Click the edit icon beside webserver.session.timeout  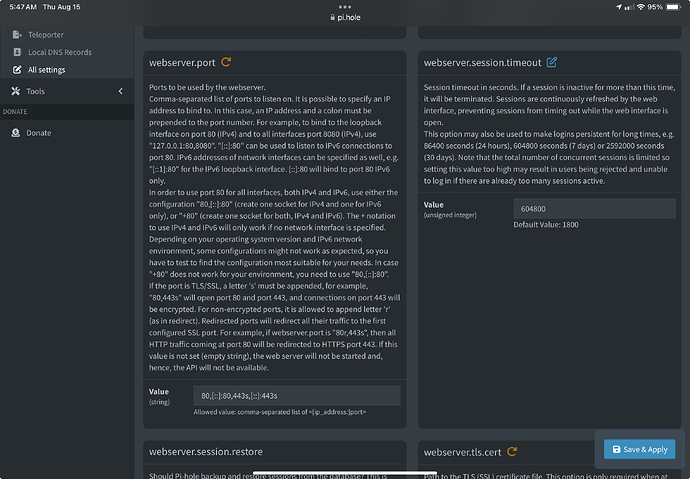(x=551, y=63)
